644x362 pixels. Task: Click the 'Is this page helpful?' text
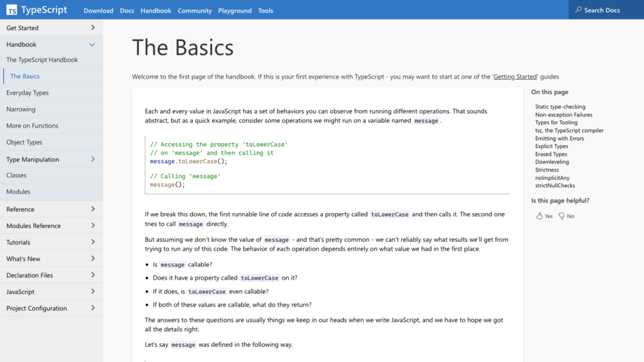(x=560, y=200)
